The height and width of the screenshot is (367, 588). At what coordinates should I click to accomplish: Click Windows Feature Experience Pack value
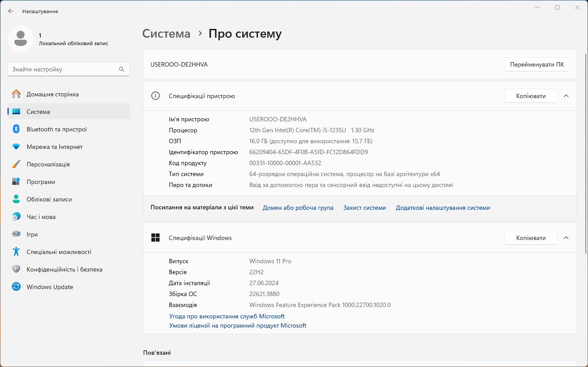point(320,305)
